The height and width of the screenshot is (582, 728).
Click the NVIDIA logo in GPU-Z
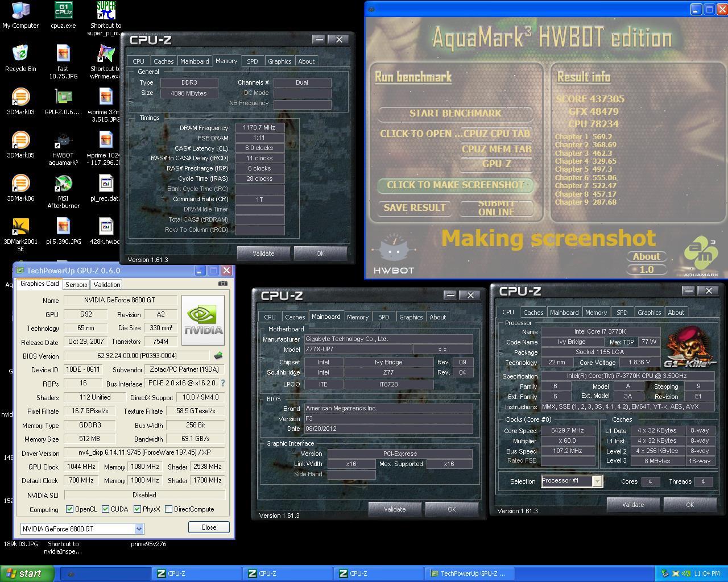[x=203, y=319]
